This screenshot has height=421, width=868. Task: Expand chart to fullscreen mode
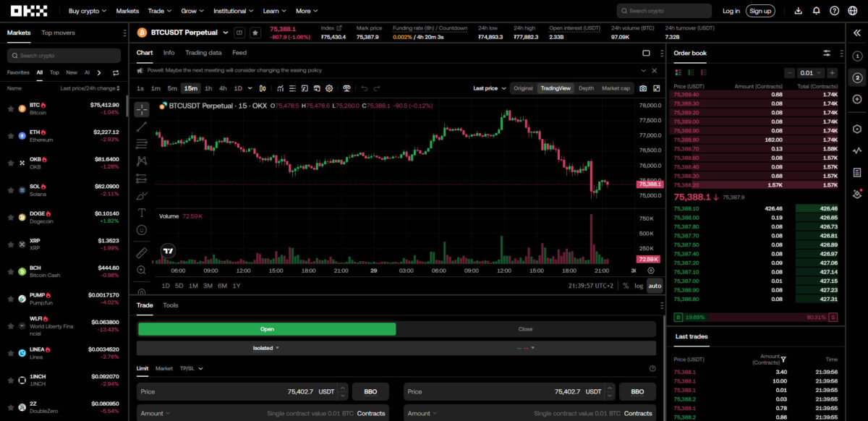(657, 88)
